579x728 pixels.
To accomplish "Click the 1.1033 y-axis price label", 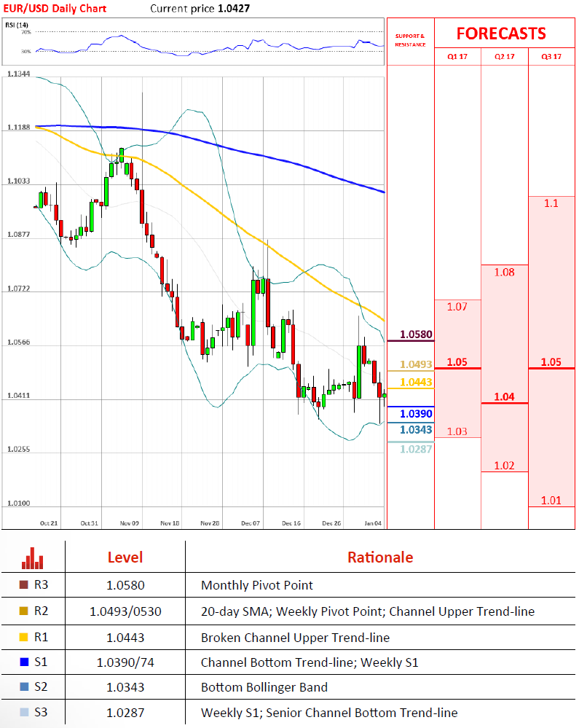I will click(18, 181).
